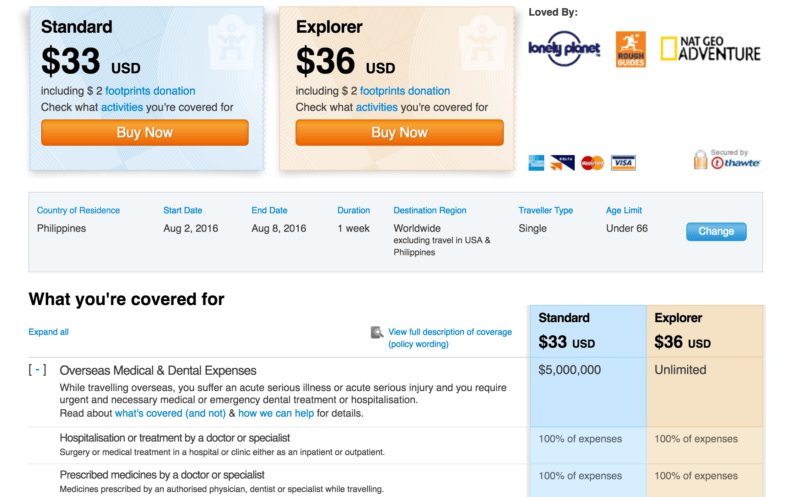Collapse the Overseas Medical & Dental Expenses section
The width and height of the screenshot is (800, 497).
point(38,370)
